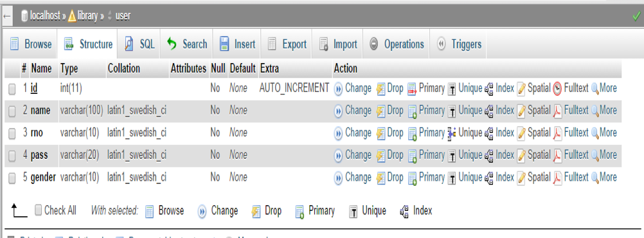Switch to the Structure tab
The width and height of the screenshot is (644, 238).
(88, 44)
